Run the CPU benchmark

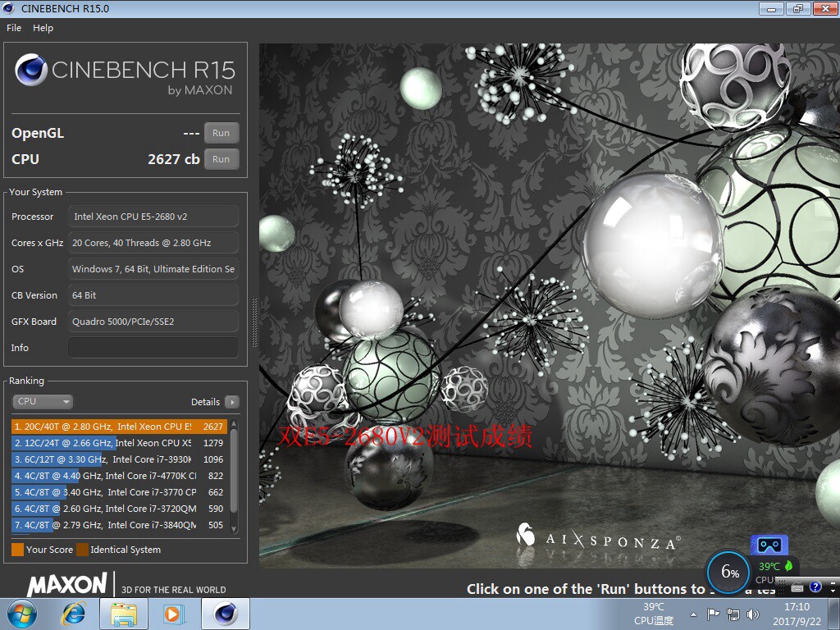pyautogui.click(x=221, y=159)
